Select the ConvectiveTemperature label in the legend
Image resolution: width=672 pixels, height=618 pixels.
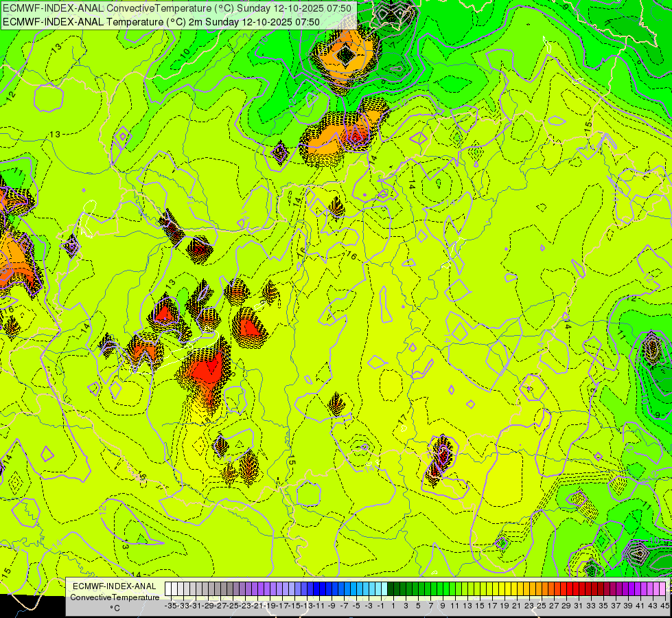[x=115, y=597]
